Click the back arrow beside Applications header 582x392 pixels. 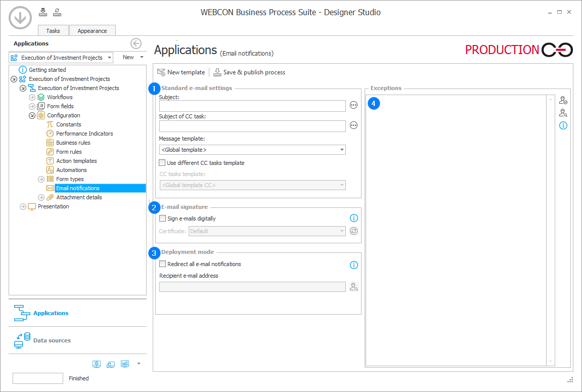click(136, 43)
